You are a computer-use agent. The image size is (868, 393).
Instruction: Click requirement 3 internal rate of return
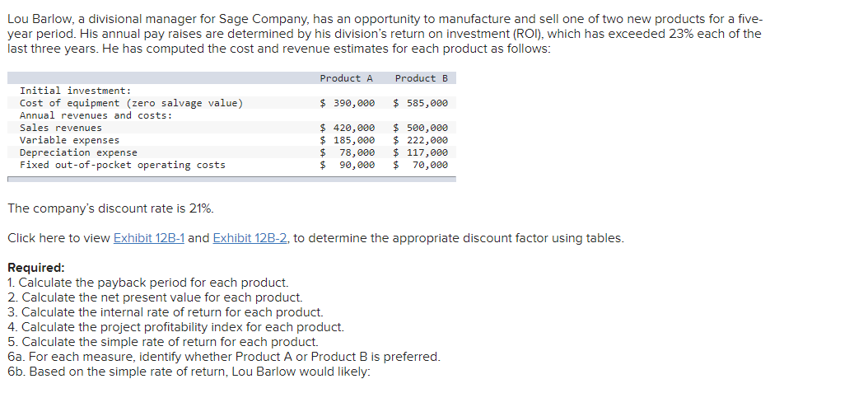point(166,312)
